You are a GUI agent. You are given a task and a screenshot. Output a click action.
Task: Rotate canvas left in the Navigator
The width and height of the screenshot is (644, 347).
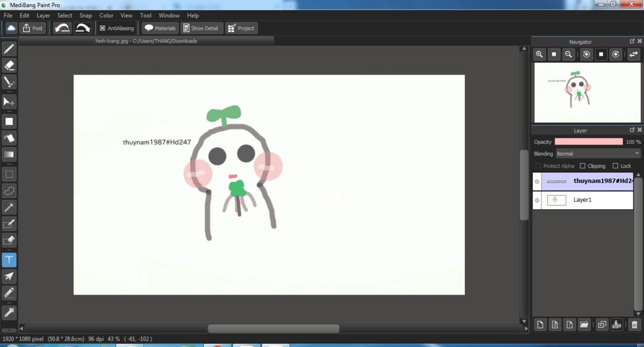tap(587, 54)
